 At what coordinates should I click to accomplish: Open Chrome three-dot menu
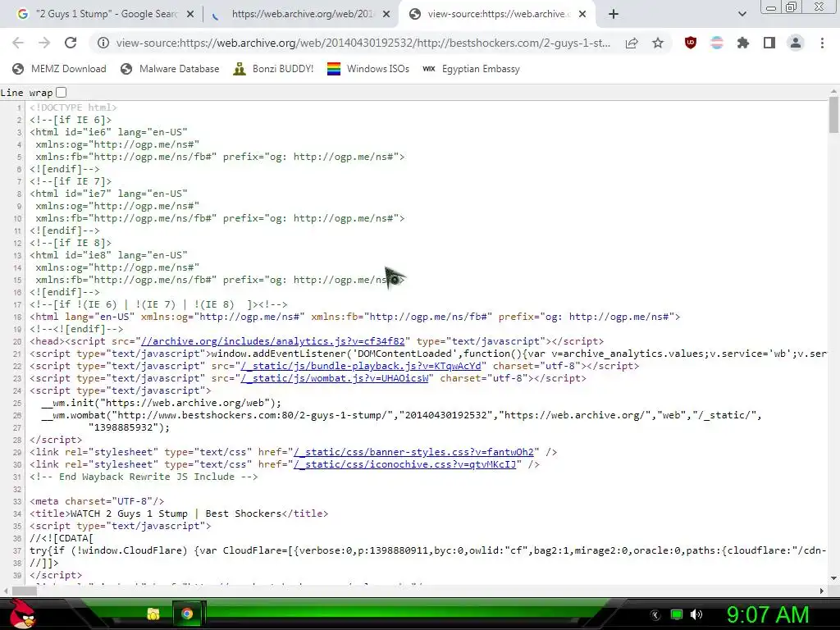click(x=822, y=43)
